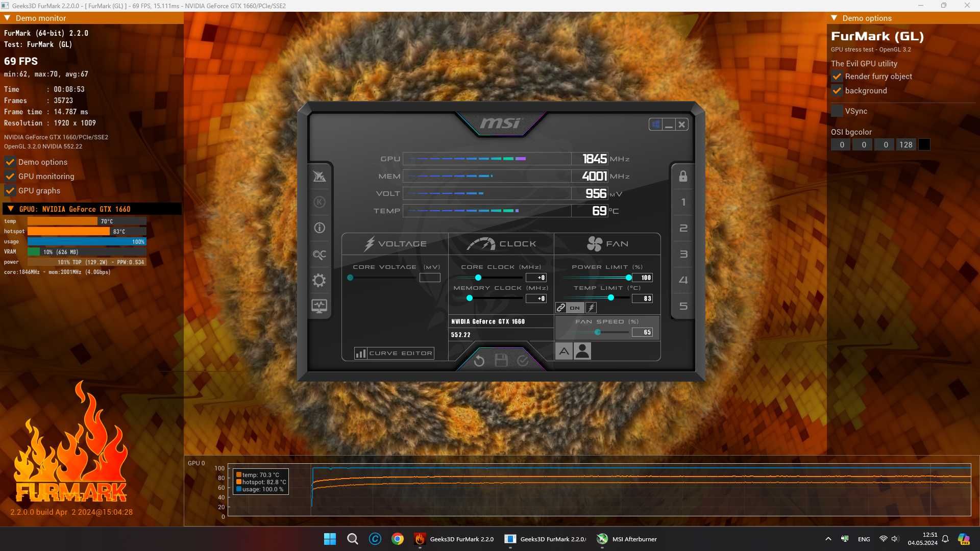
Task: Uncheck the GPU monitoring checkbox
Action: tap(10, 177)
